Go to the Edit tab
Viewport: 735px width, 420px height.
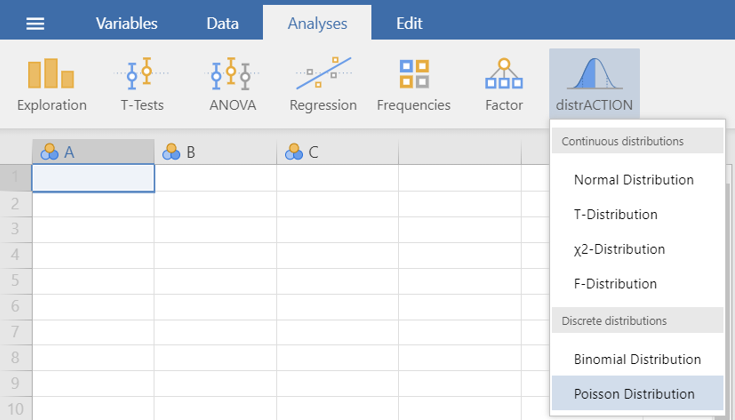tap(409, 24)
